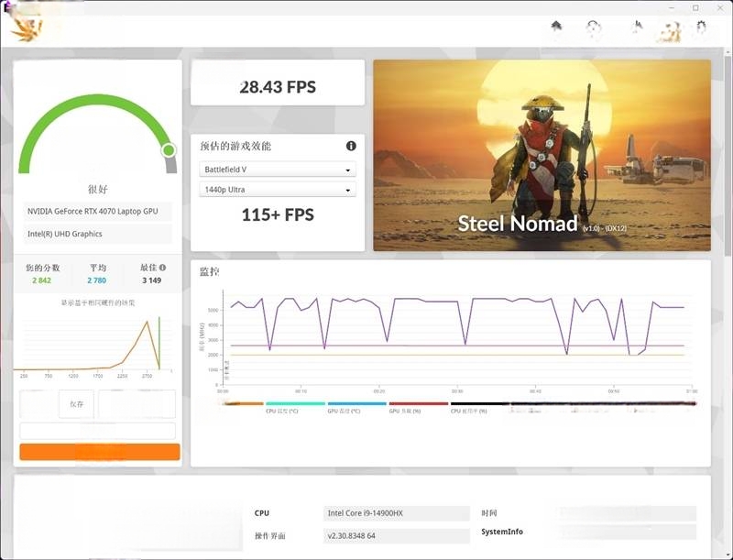Screen dimensions: 733x560
Task: Toggle the red GPU 负载 legend swatch
Action: click(419, 403)
